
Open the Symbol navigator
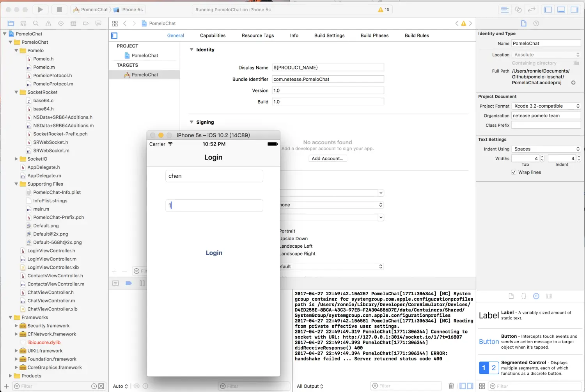(x=23, y=23)
